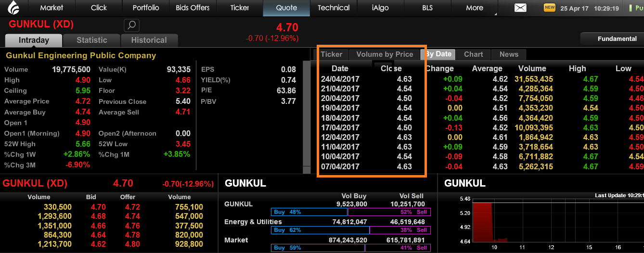Click the High column header in By Date table
The width and height of the screenshot is (644, 253).
coord(577,68)
